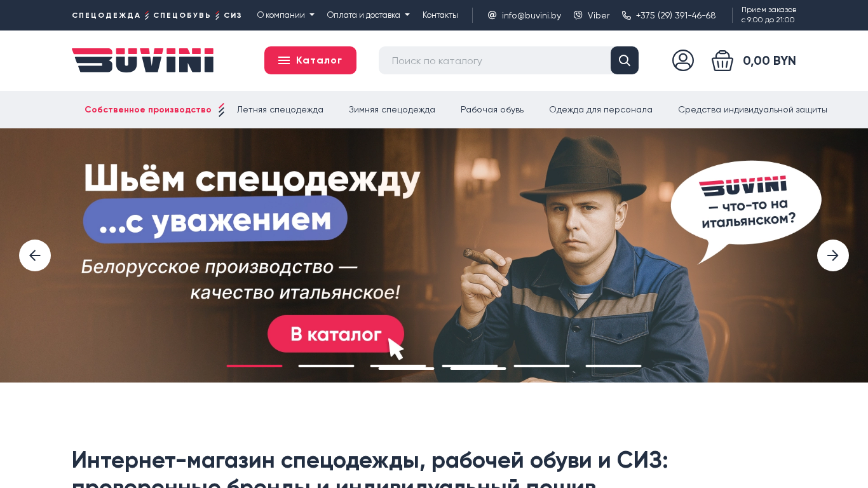Expand the О компании dropdown
Image resolution: width=868 pixels, height=488 pixels.
tap(285, 15)
